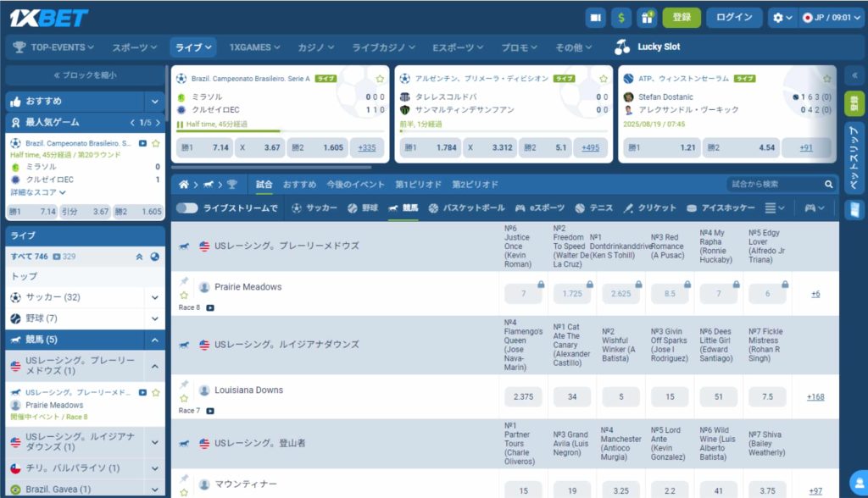Favorite the ミラソル vs クルゼイロEC featured card
The width and height of the screenshot is (868, 498).
pos(380,79)
